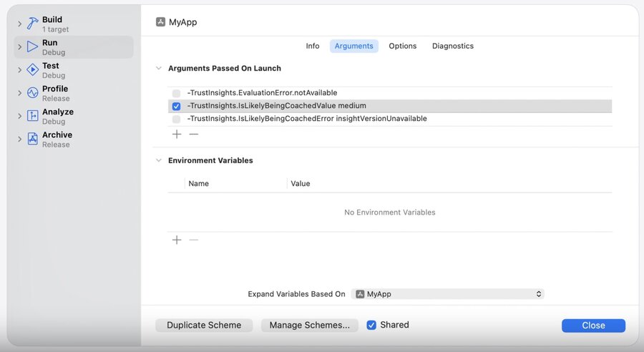This screenshot has width=644, height=352.
Task: Click the Archive icon in sidebar
Action: 32,139
